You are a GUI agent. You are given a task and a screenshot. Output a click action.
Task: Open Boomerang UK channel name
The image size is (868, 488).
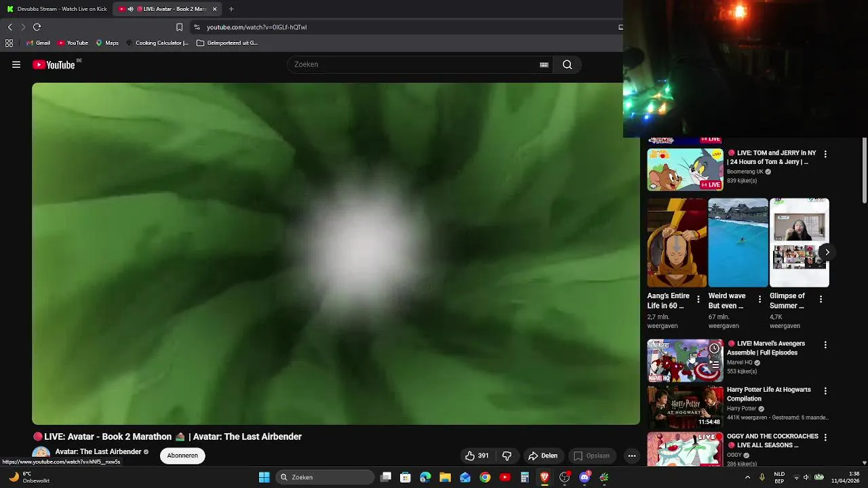[745, 172]
